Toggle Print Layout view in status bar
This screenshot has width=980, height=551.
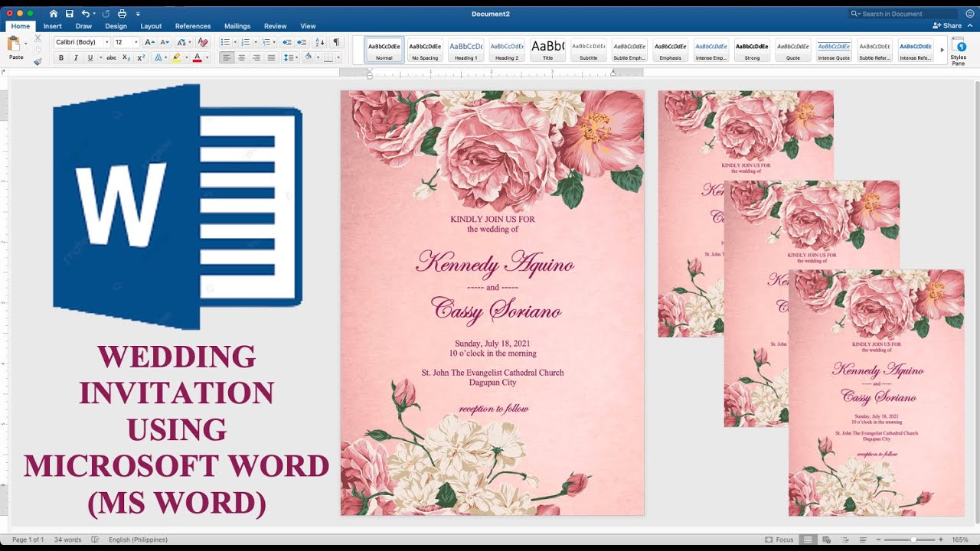[x=808, y=540]
